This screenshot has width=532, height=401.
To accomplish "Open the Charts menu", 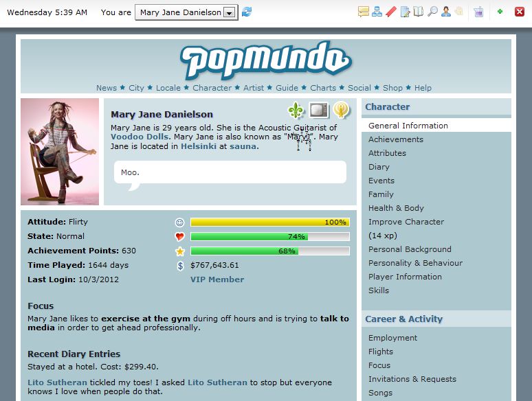I will coord(323,88).
